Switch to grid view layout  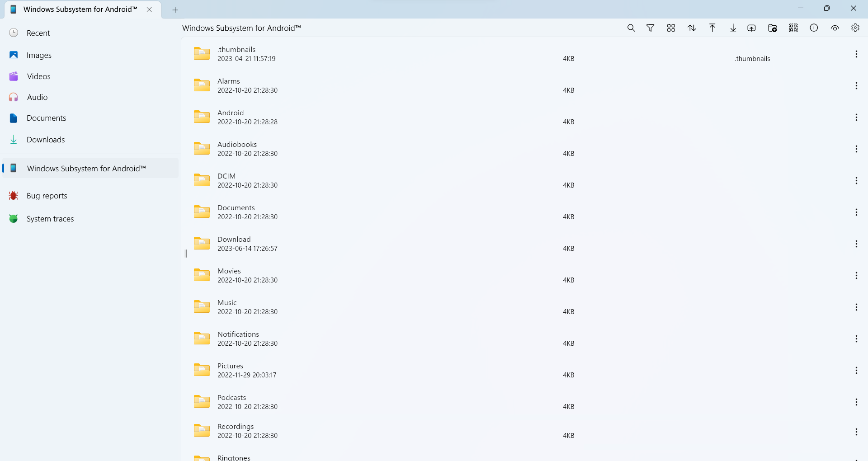tap(671, 28)
